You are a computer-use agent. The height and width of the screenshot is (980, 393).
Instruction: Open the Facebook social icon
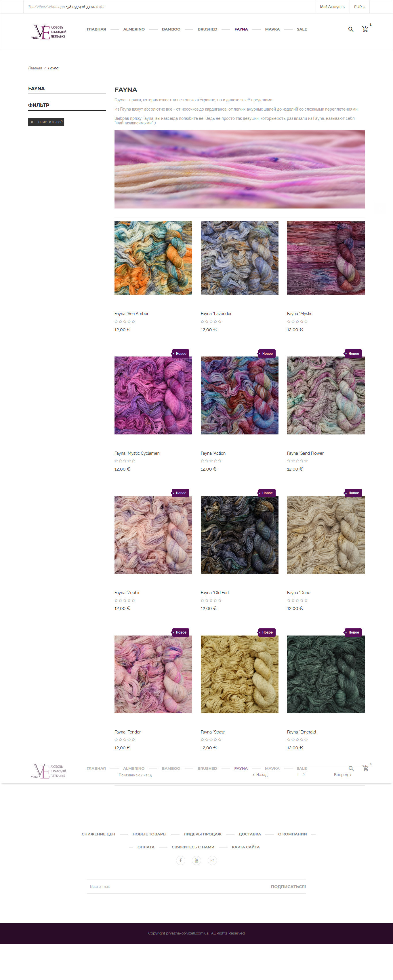click(181, 860)
